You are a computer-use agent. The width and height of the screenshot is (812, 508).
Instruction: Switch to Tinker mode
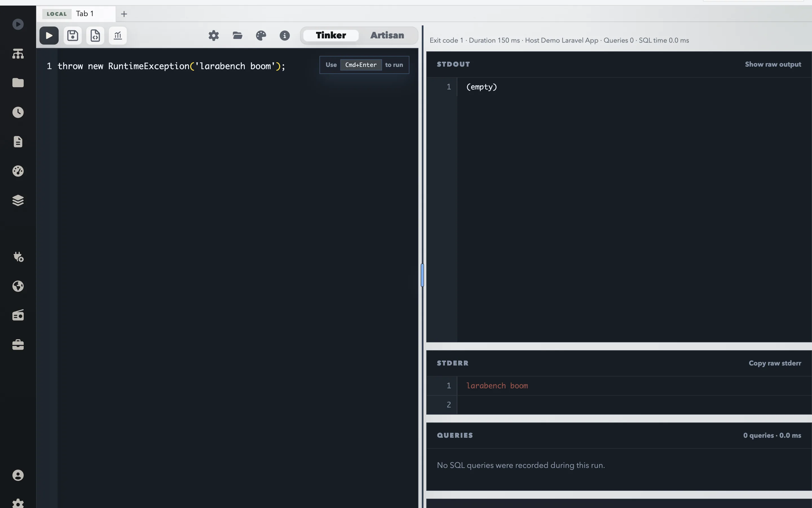(331, 35)
